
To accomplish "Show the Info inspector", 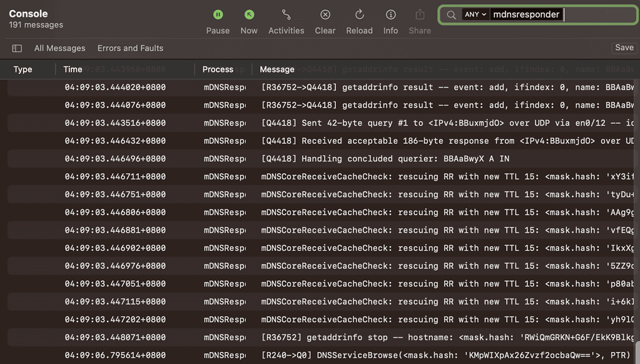I will coord(390,15).
